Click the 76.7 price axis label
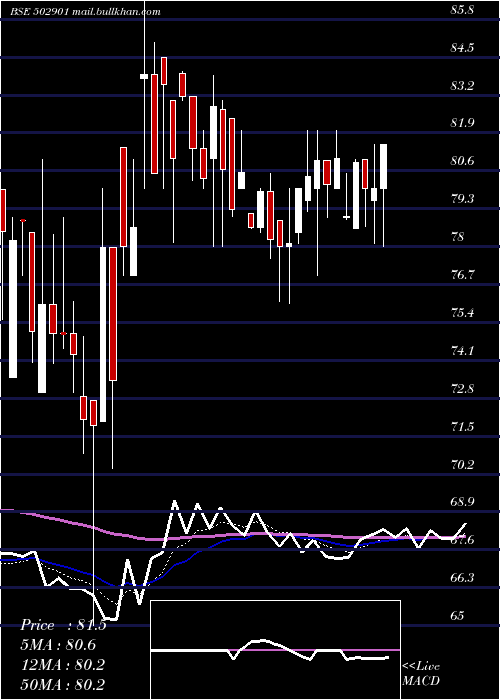500x700 pixels. point(462,275)
